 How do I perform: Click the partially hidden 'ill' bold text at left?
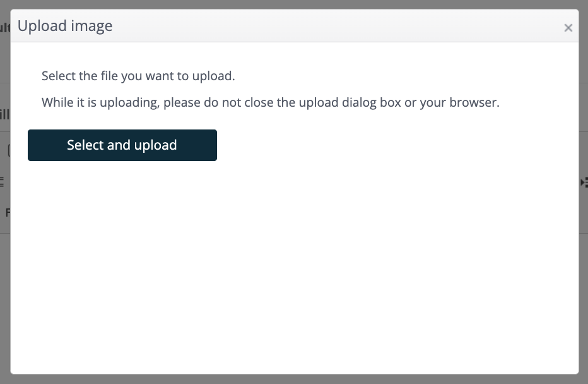tap(5, 114)
